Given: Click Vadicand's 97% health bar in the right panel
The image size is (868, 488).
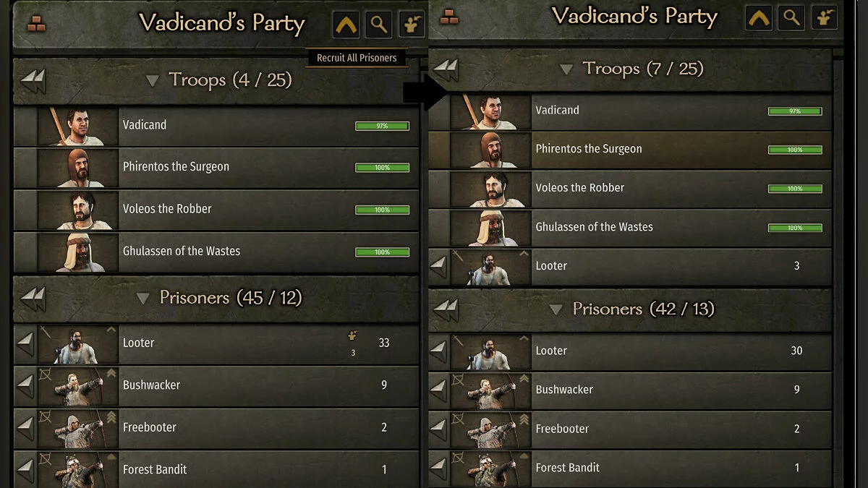Looking at the screenshot, I should point(795,111).
